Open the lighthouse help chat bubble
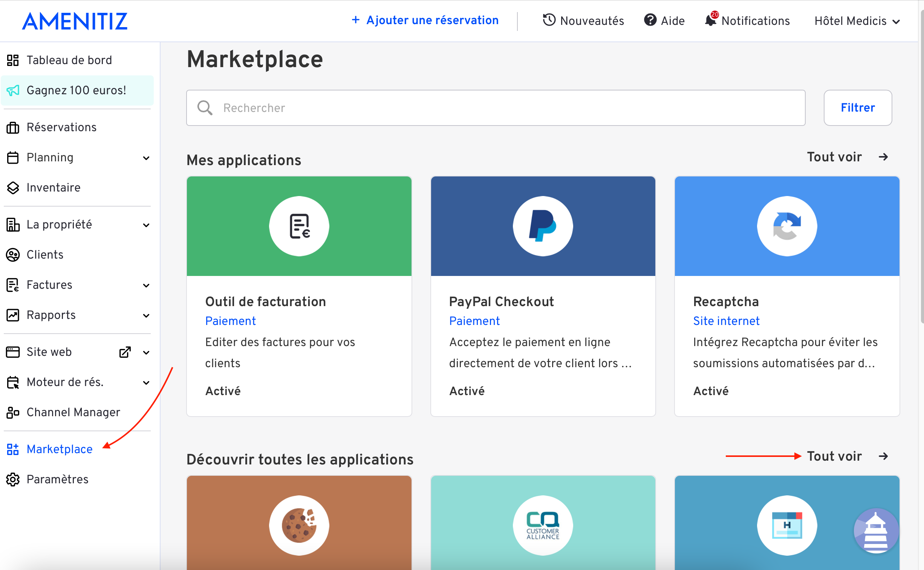Viewport: 924px width, 570px height. click(876, 531)
